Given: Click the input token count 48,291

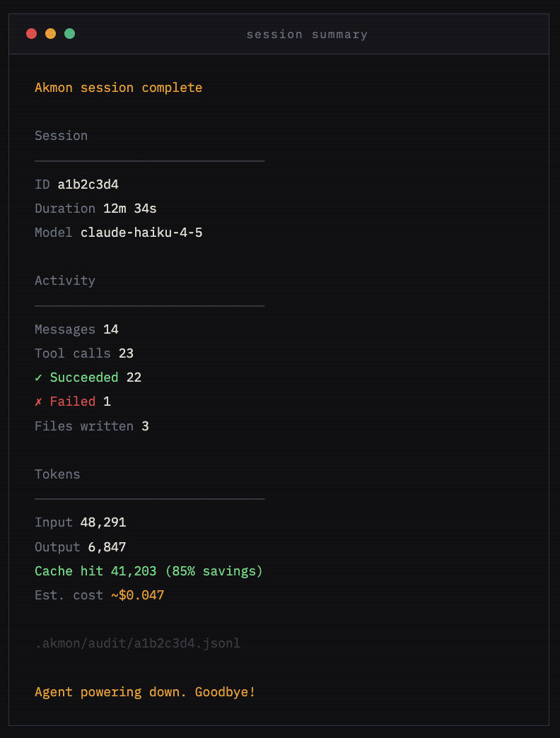Looking at the screenshot, I should pyautogui.click(x=103, y=523).
